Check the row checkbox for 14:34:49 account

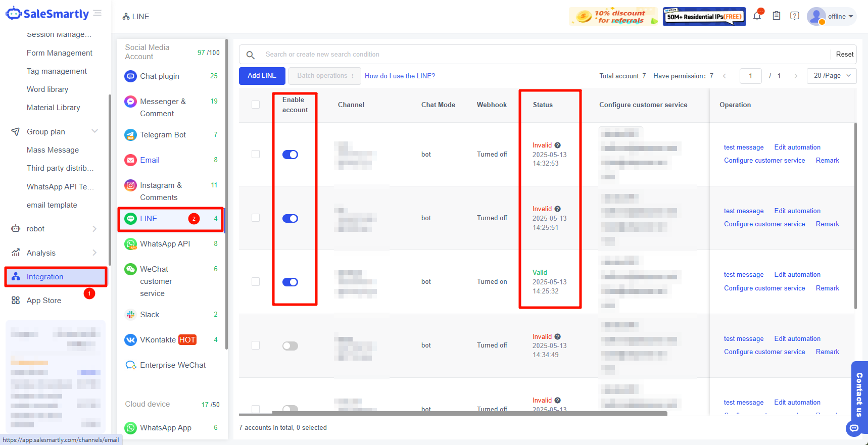256,345
